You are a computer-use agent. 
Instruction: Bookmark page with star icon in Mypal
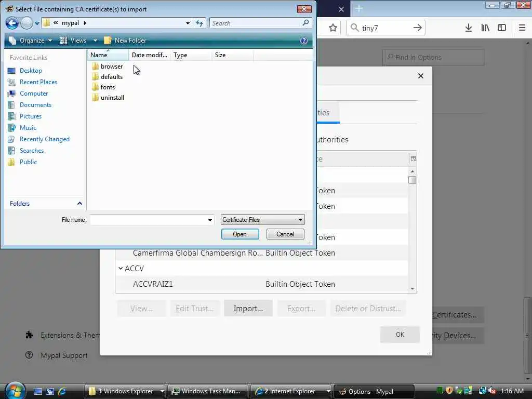(x=333, y=28)
